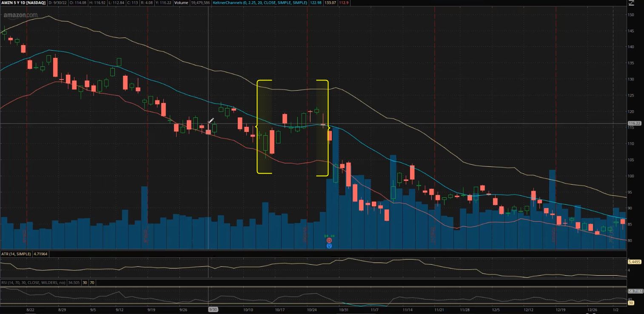The width and height of the screenshot is (644, 314).
Task: Open the ATR (14, SIMPLE) study label
Action: [x=18, y=254]
